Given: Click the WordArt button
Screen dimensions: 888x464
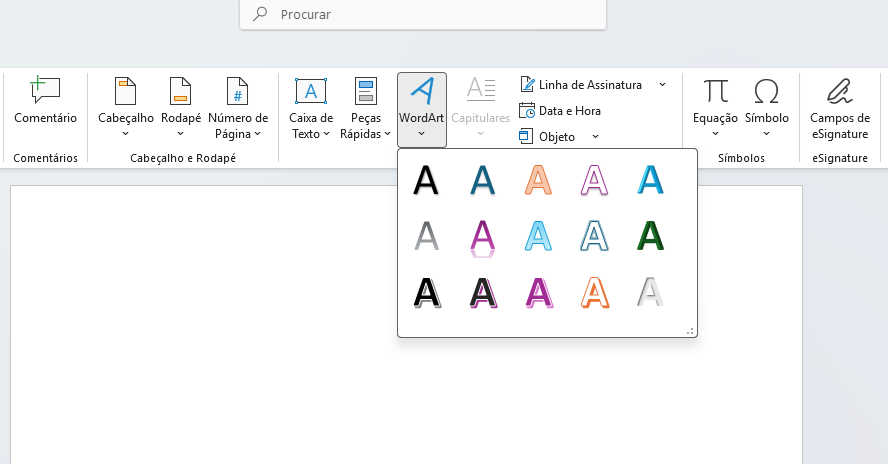Looking at the screenshot, I should (422, 109).
